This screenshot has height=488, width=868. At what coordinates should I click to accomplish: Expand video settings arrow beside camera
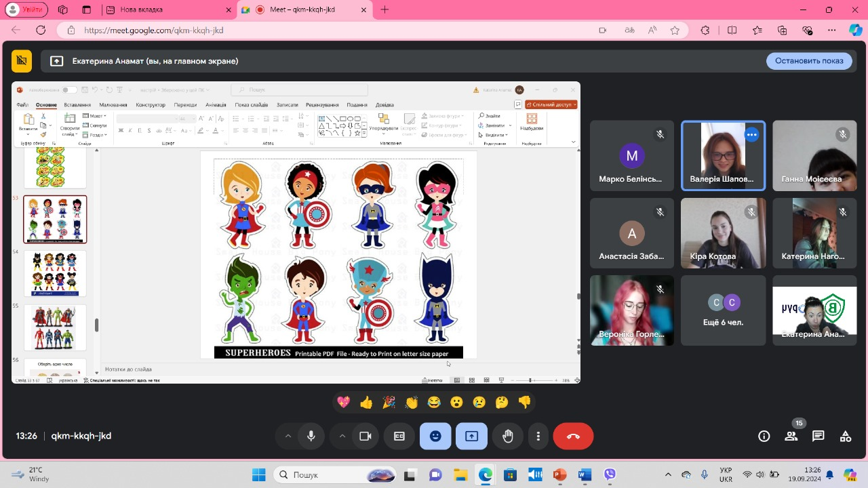click(342, 436)
